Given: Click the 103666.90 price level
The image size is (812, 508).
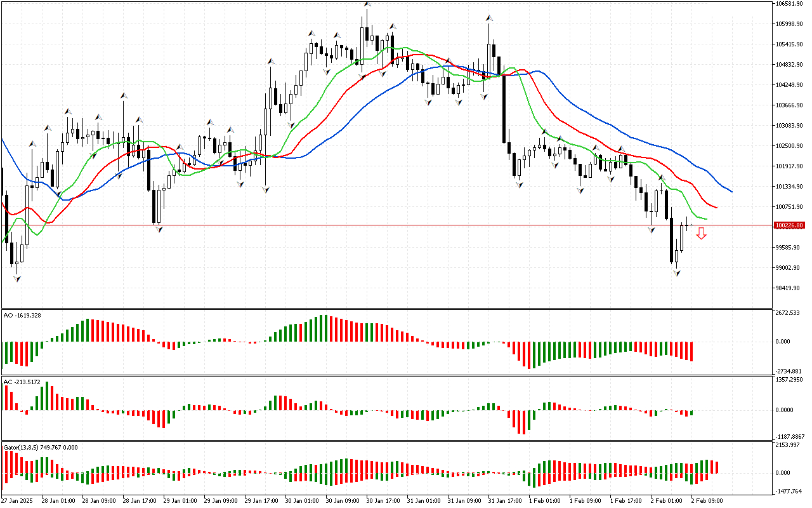Looking at the screenshot, I should click(790, 105).
